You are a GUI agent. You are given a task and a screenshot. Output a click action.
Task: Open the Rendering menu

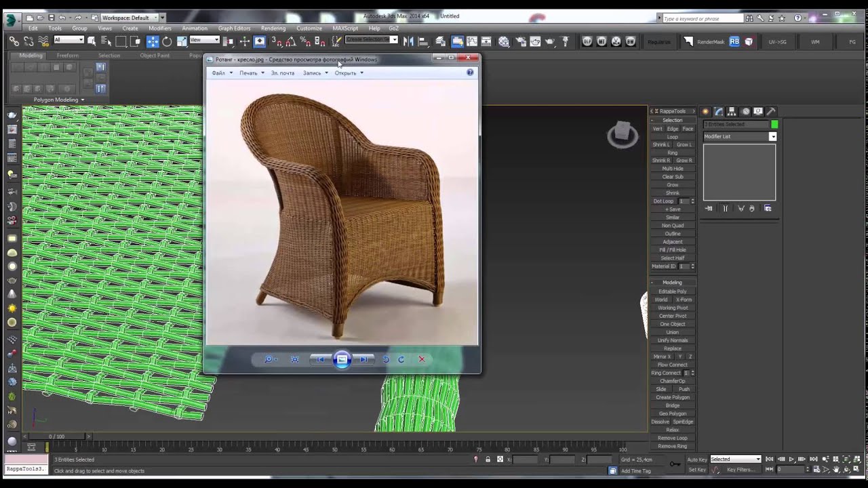[273, 28]
